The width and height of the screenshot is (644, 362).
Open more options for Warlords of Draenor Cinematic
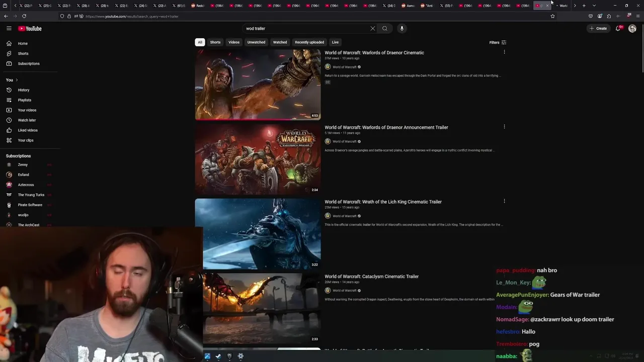504,52
